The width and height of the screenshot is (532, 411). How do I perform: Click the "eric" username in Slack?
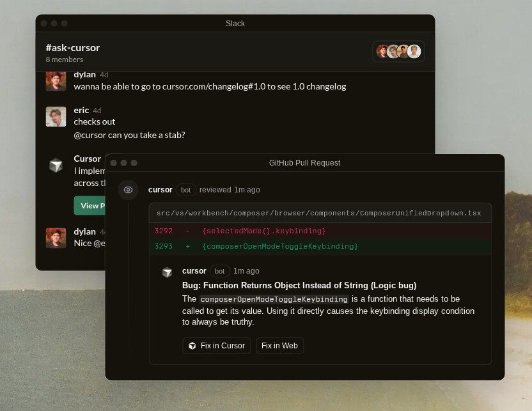[x=81, y=110]
